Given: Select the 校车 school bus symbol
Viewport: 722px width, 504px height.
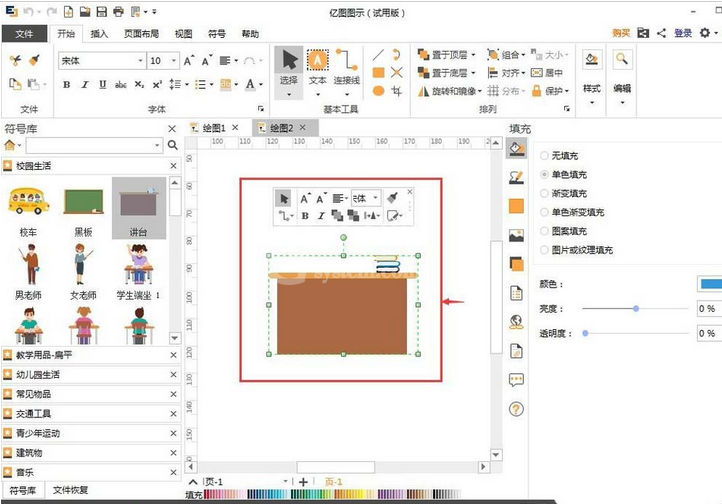Looking at the screenshot, I should point(29,208).
